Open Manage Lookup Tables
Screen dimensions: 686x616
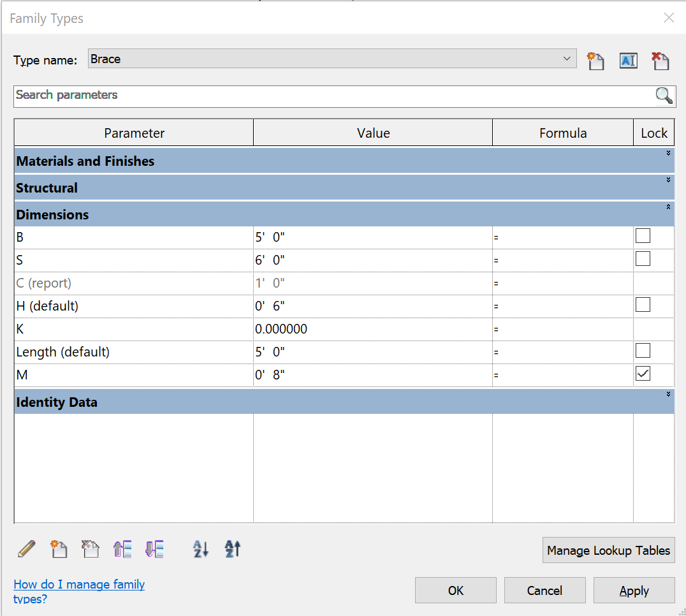point(609,550)
